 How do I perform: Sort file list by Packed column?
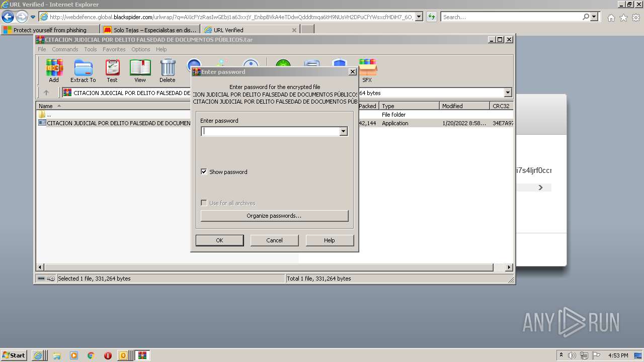[368, 106]
